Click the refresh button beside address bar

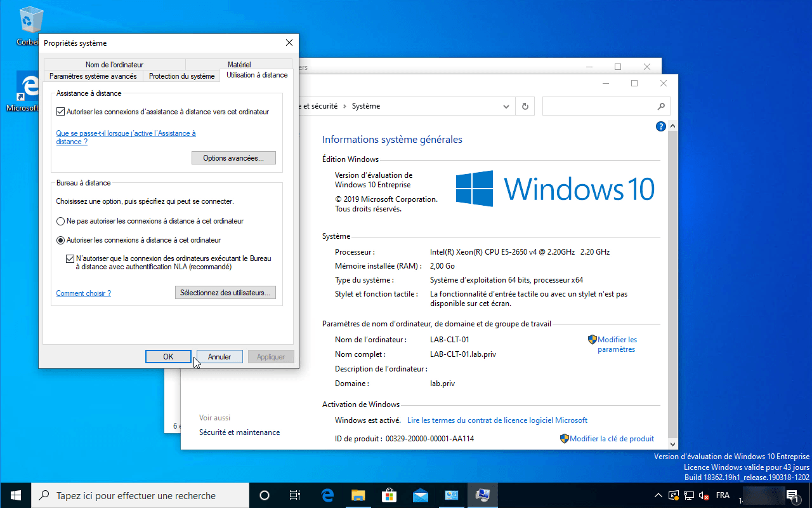coord(525,106)
